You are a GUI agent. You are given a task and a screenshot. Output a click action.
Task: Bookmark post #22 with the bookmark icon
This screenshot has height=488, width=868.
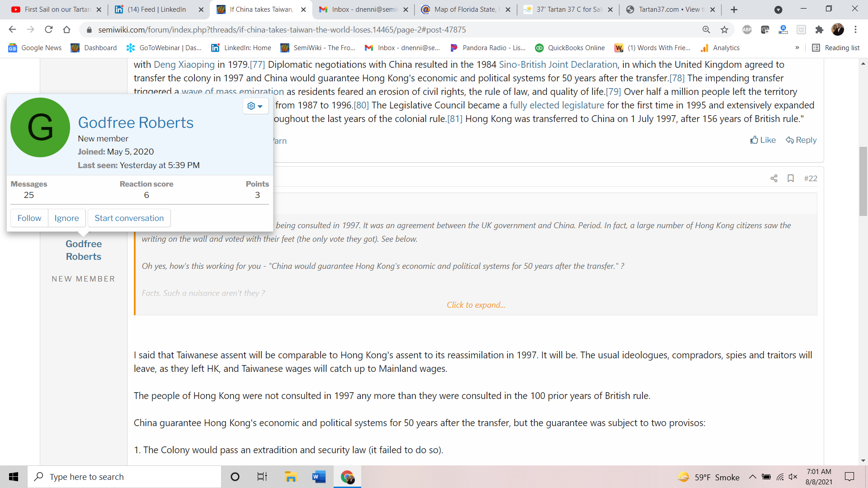point(790,178)
